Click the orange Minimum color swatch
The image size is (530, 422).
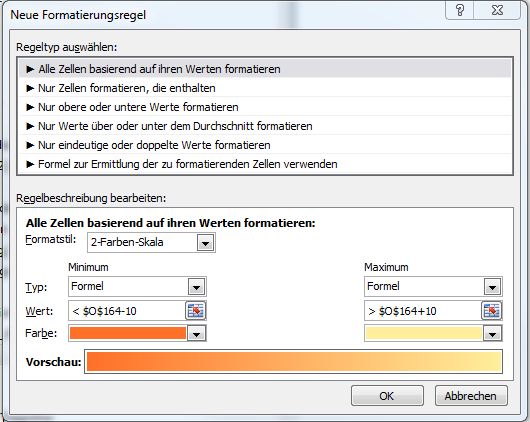tap(128, 333)
